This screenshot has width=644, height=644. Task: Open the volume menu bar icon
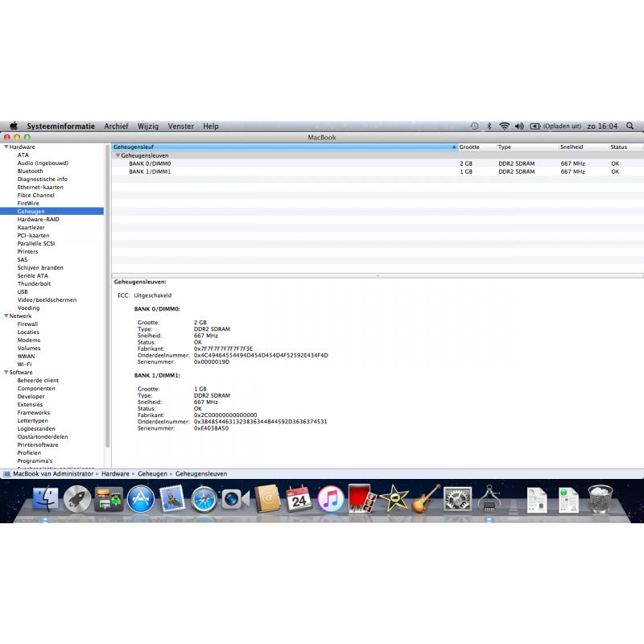[519, 126]
